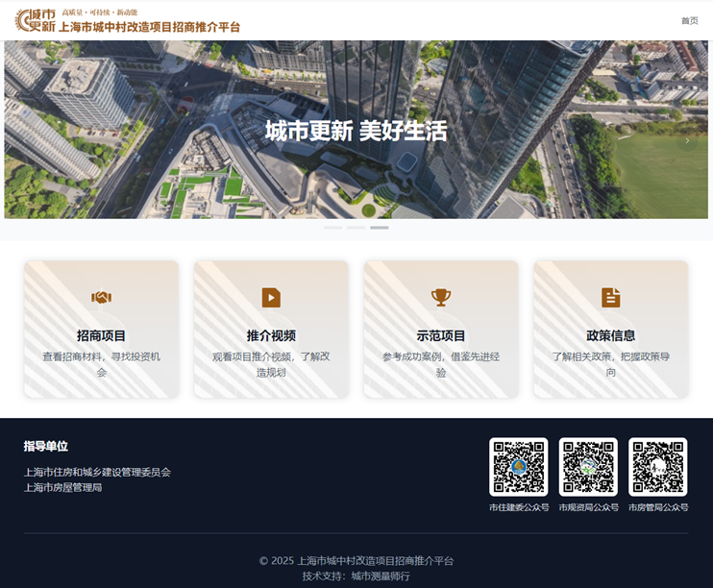Open the 招商项目 card title

[101, 335]
